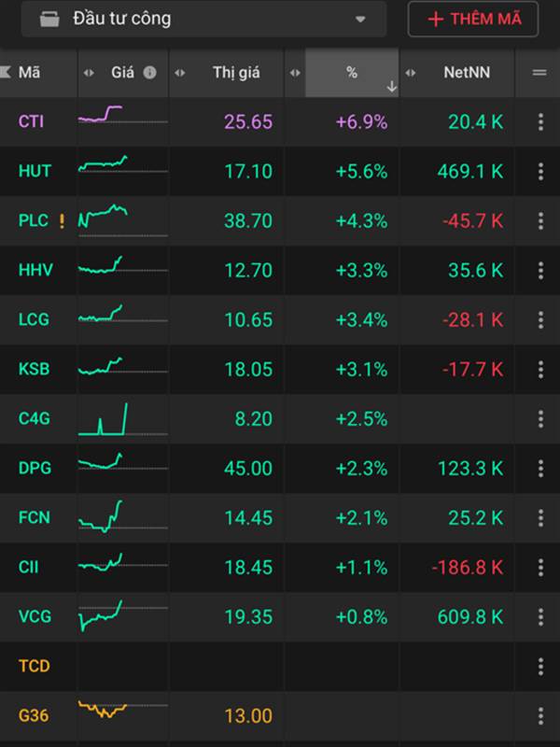Viewport: 560px width, 747px height.
Task: Open the three-dot menu for CTI
Action: (x=540, y=121)
